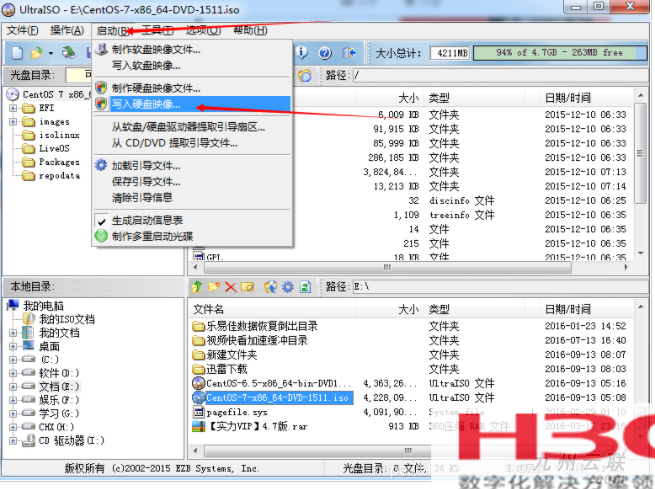Choose 写入硬盘映像... menu entry
Screen dimensions: 655x489
coord(192,104)
